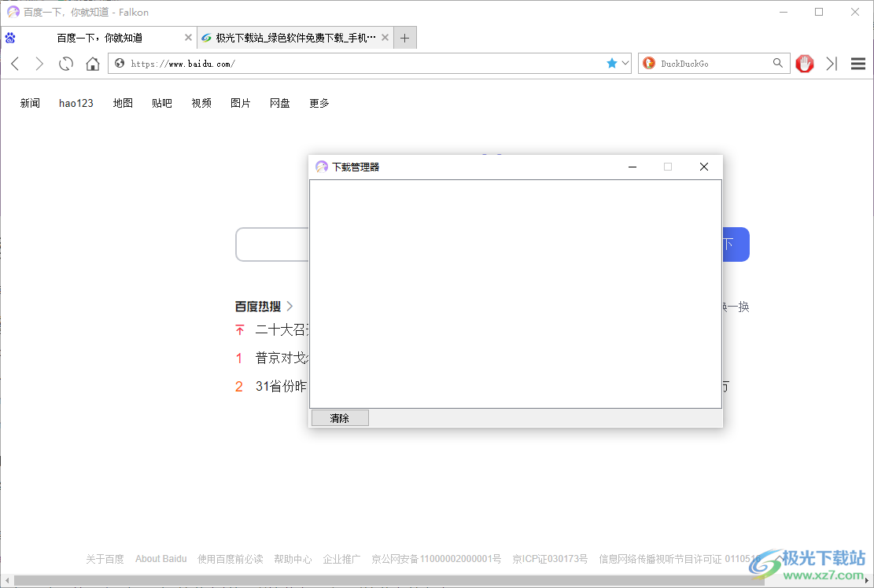
Task: Click the horizontal scrollbar track
Action: tap(438, 582)
